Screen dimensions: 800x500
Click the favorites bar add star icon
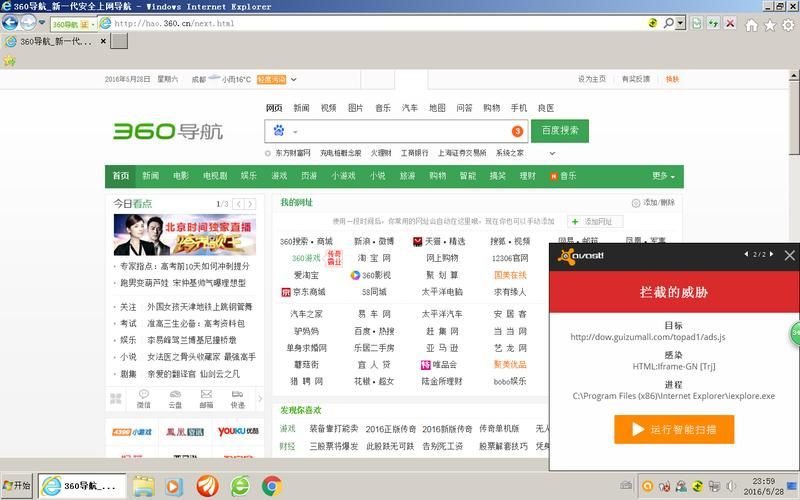coord(9,61)
